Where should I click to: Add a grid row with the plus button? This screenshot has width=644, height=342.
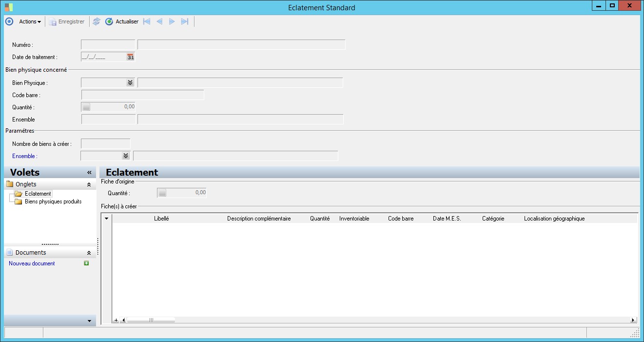(x=116, y=320)
